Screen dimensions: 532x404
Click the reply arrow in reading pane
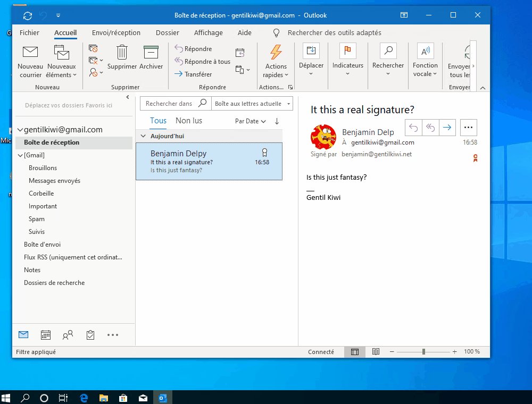413,128
